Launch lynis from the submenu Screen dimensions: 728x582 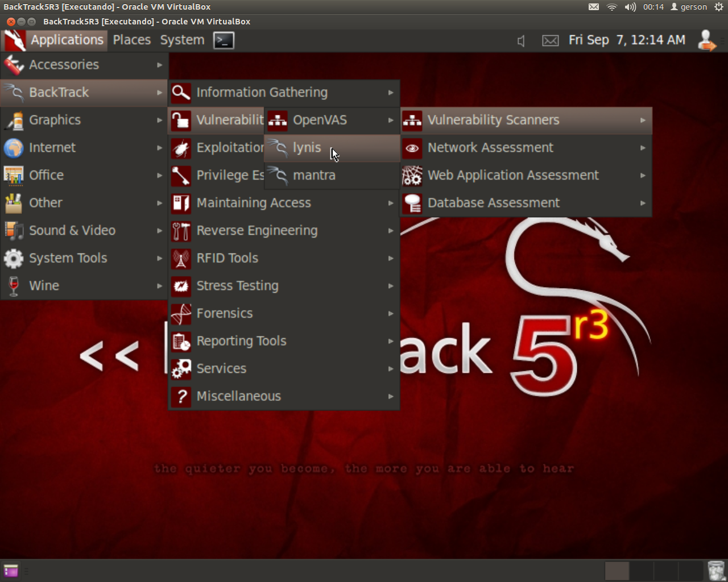[332, 148]
